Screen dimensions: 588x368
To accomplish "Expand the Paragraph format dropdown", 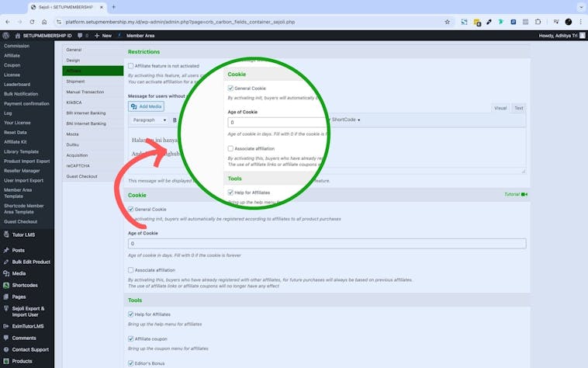I will (149, 120).
